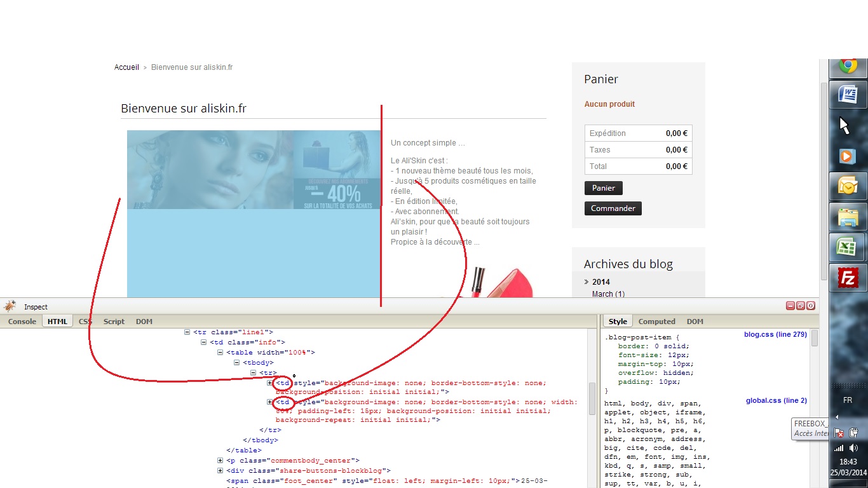Open the blog.css (line 279) source link
The width and height of the screenshot is (868, 488).
coord(775,334)
